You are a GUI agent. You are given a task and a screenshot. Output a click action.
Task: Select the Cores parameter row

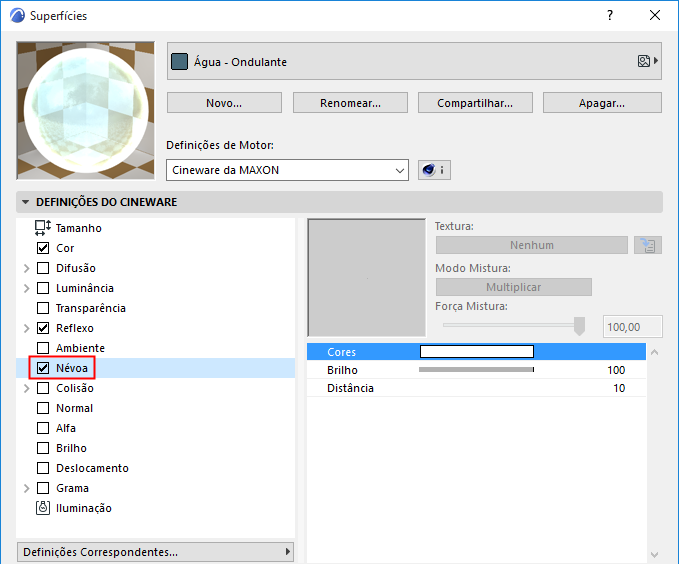pos(476,352)
